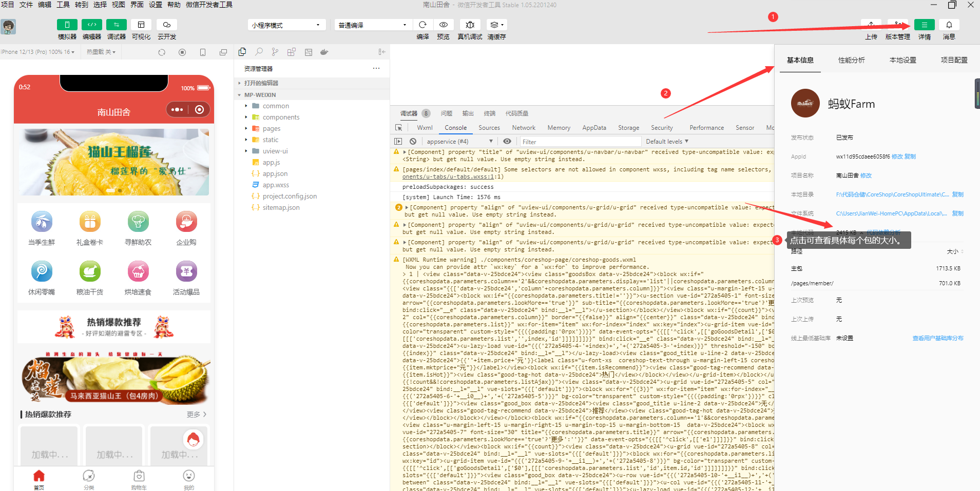
Task: Show the console sidebar
Action: point(398,142)
